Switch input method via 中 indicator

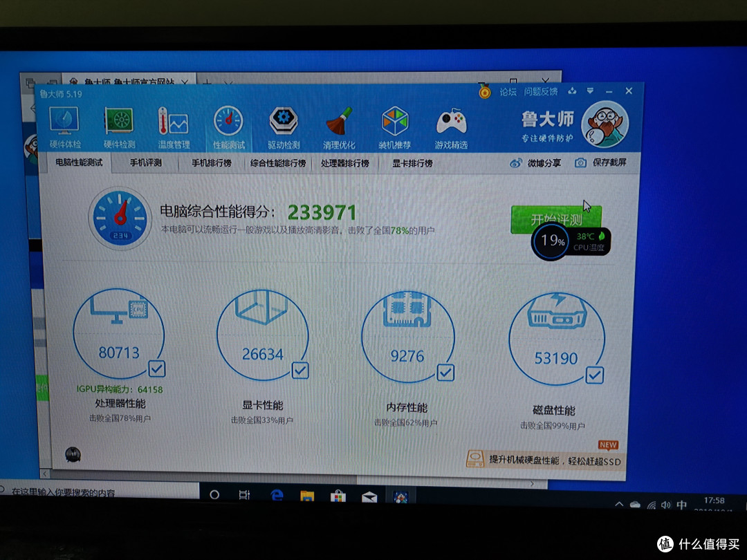pyautogui.click(x=682, y=505)
